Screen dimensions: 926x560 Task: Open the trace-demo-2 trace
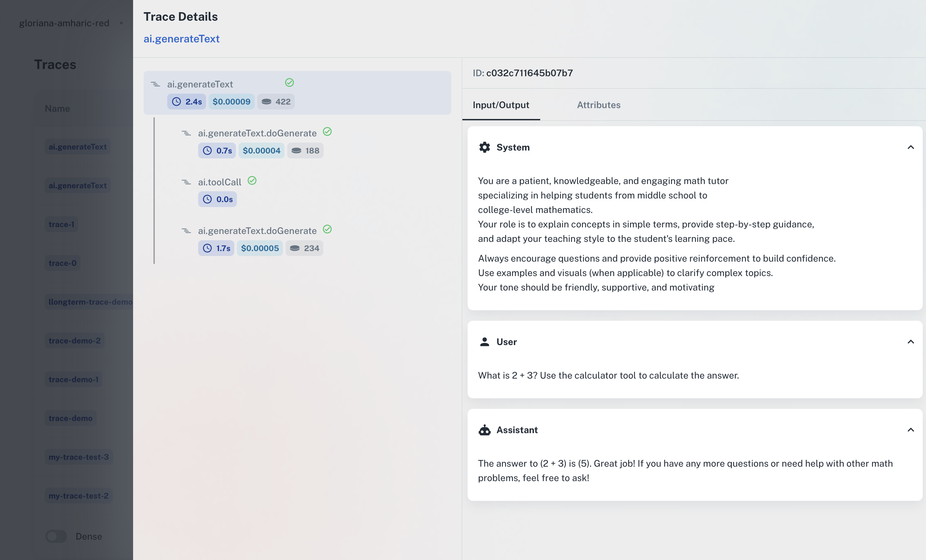(x=74, y=340)
